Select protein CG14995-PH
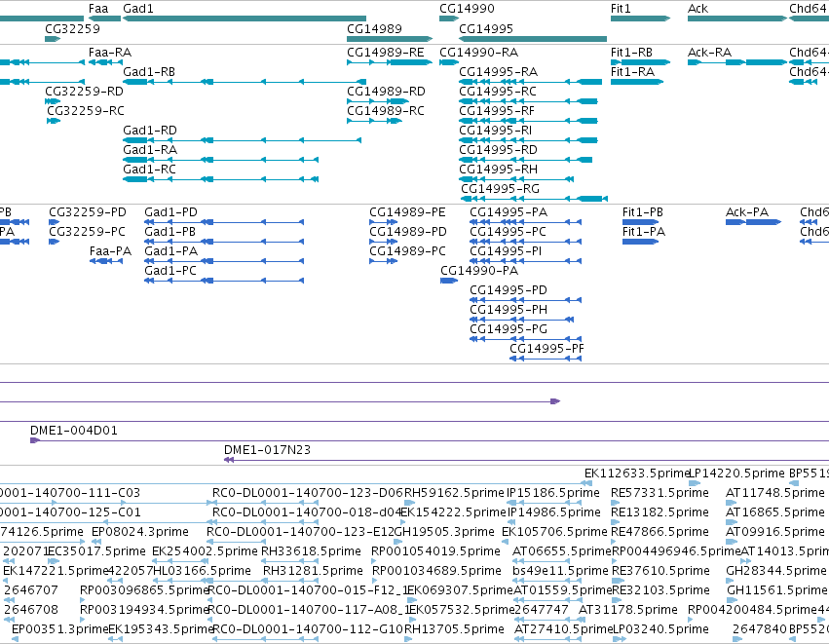The width and height of the screenshot is (829, 644). click(x=522, y=320)
